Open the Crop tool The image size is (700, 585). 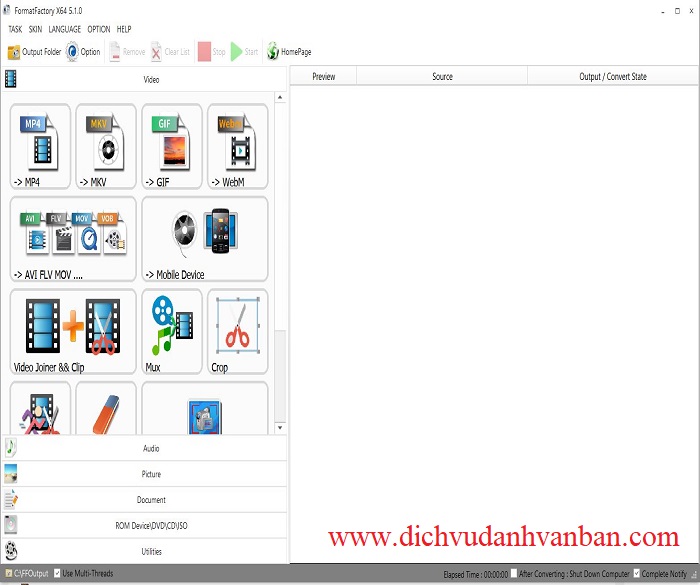coord(238,331)
